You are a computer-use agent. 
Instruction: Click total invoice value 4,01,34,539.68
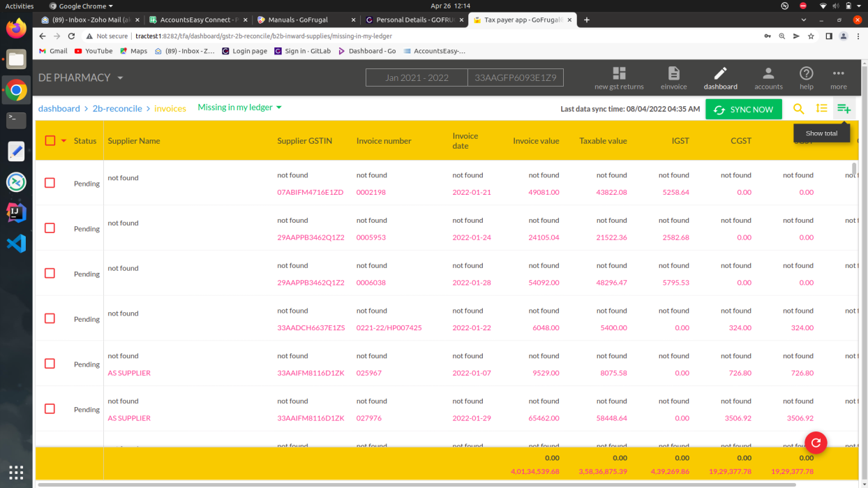(x=535, y=471)
